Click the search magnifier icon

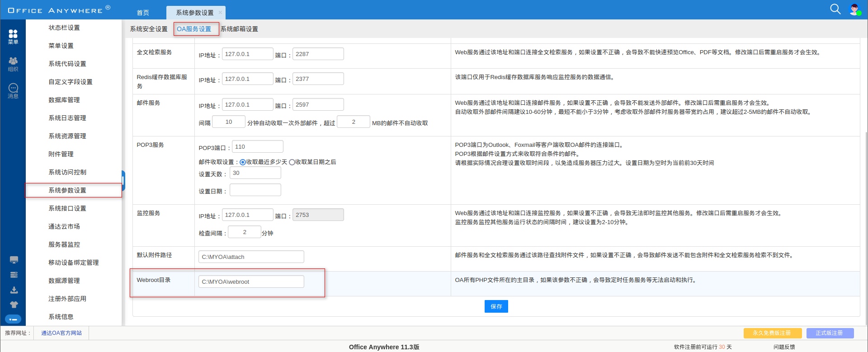pyautogui.click(x=835, y=9)
